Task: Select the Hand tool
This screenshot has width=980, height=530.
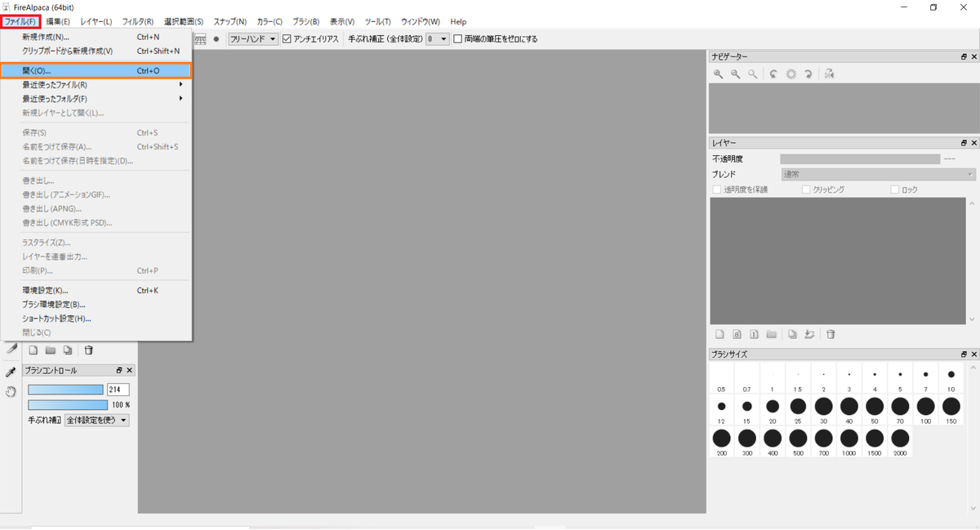Action: pyautogui.click(x=11, y=392)
